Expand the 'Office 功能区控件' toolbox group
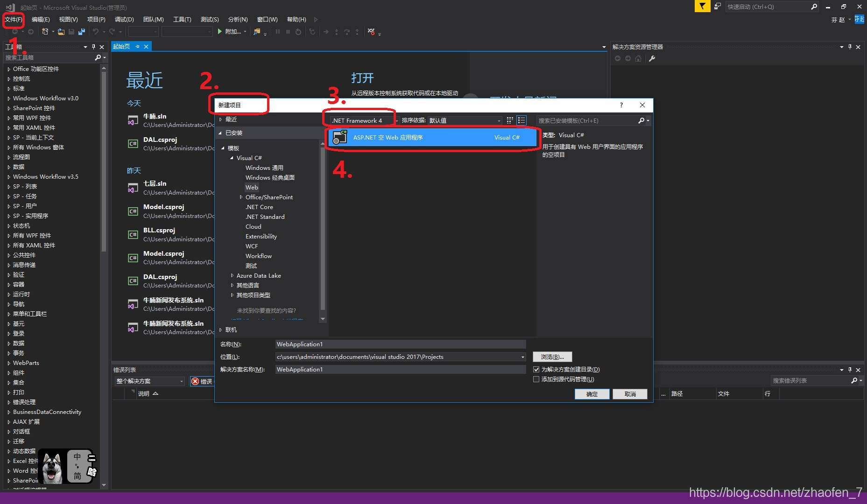867x504 pixels. pyautogui.click(x=8, y=69)
